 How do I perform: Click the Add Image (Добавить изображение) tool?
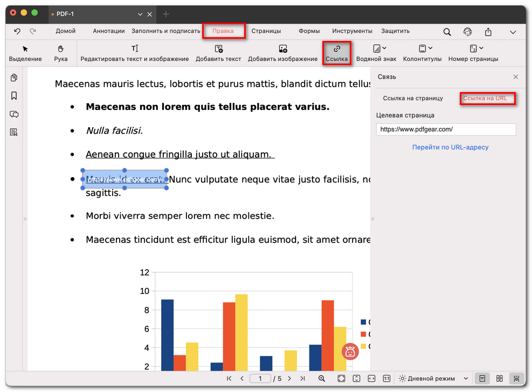pyautogui.click(x=282, y=53)
